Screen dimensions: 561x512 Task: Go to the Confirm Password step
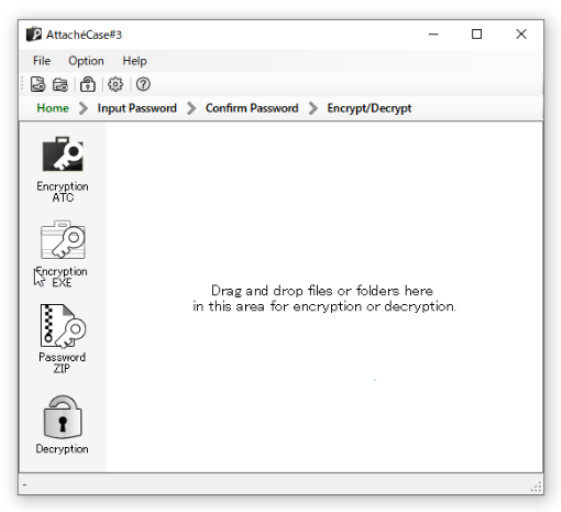(x=252, y=108)
